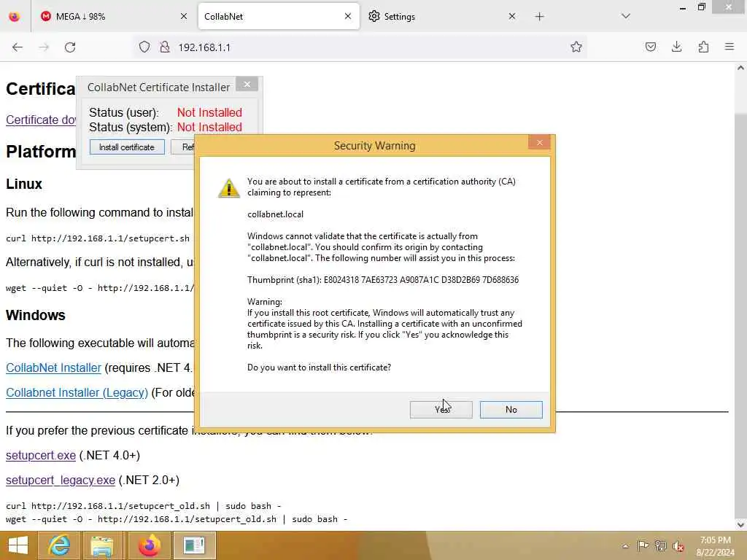Show hidden system tray icons
This screenshot has width=747, height=560.
tap(625, 546)
